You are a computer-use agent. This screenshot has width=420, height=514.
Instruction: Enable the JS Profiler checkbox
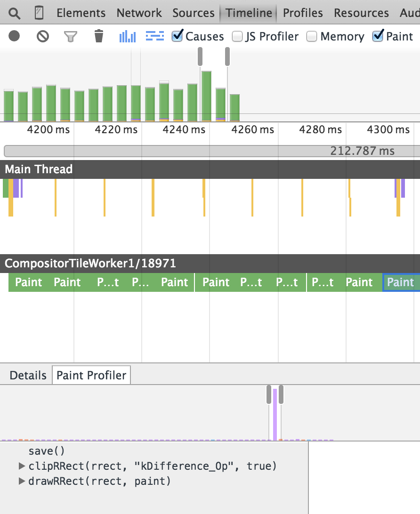click(237, 36)
